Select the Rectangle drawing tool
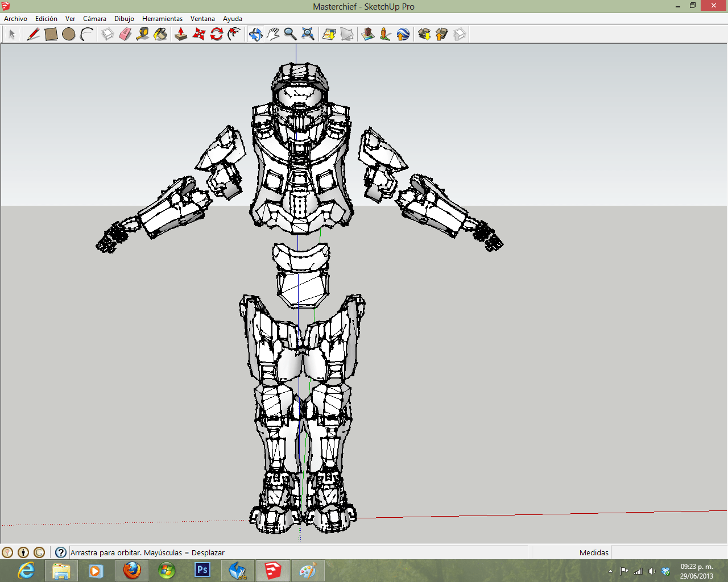The image size is (728, 582). click(x=51, y=35)
